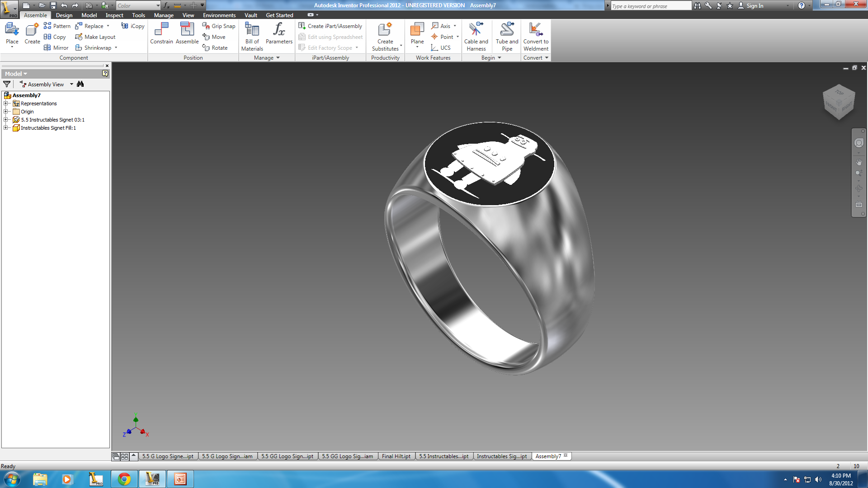This screenshot has height=488, width=868.
Task: Switch to Instructables Sig...ipt document tab
Action: coord(502,456)
